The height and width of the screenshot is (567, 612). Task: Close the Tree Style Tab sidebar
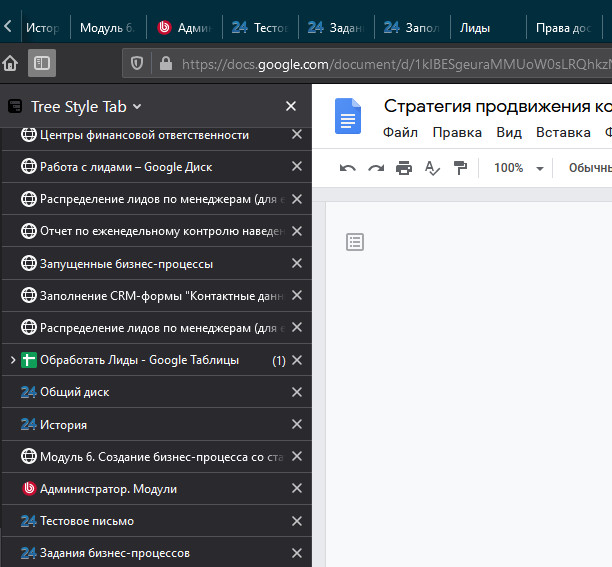(291, 106)
